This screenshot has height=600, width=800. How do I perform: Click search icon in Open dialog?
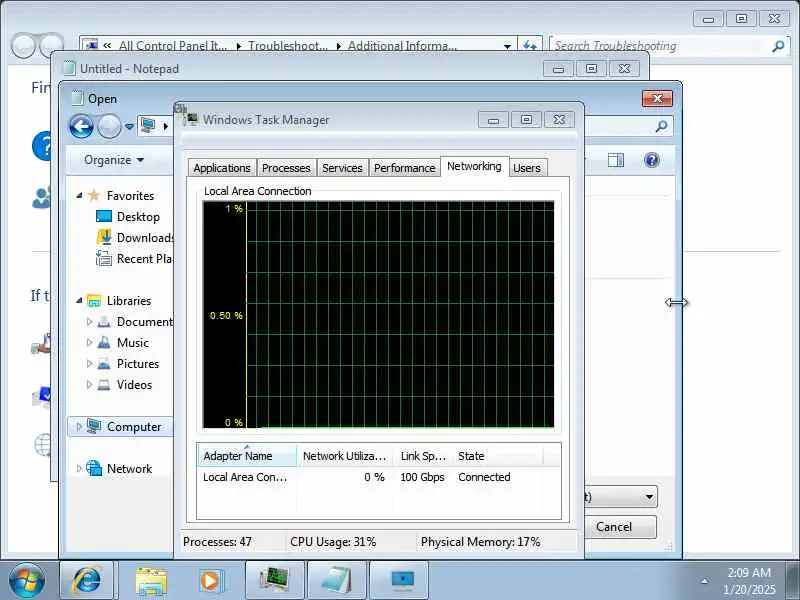(x=661, y=126)
